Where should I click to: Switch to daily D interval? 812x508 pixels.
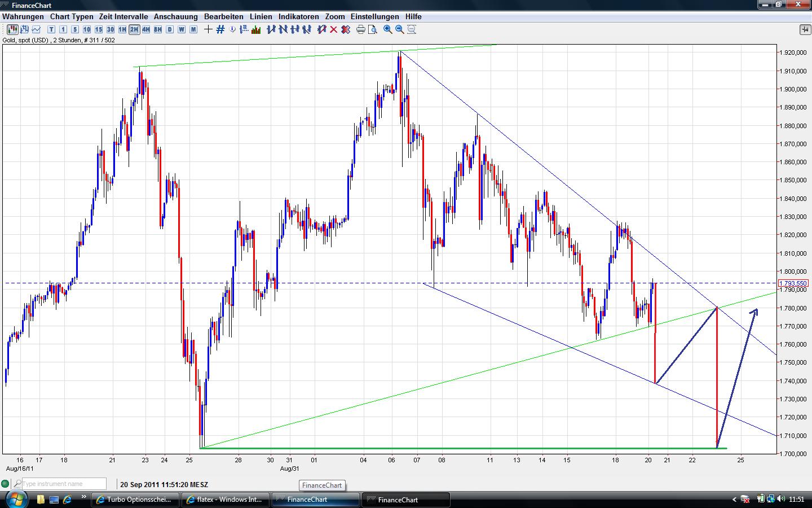click(x=170, y=29)
